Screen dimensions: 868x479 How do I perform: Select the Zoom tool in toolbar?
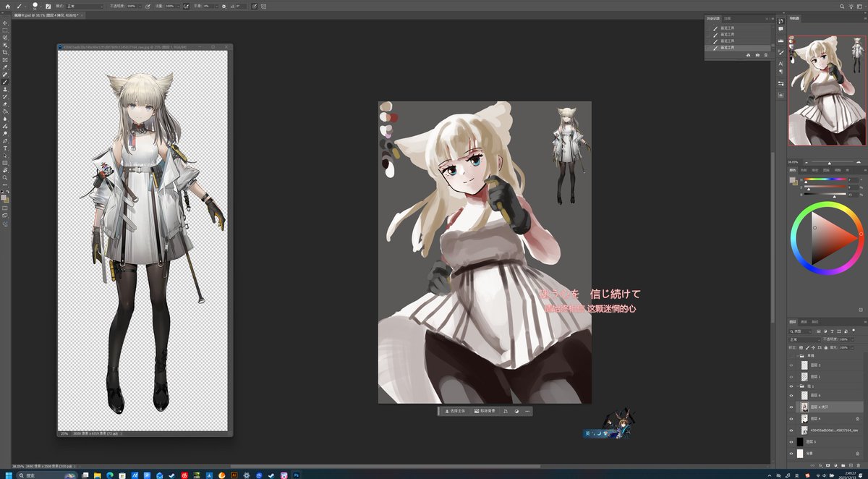(6, 177)
